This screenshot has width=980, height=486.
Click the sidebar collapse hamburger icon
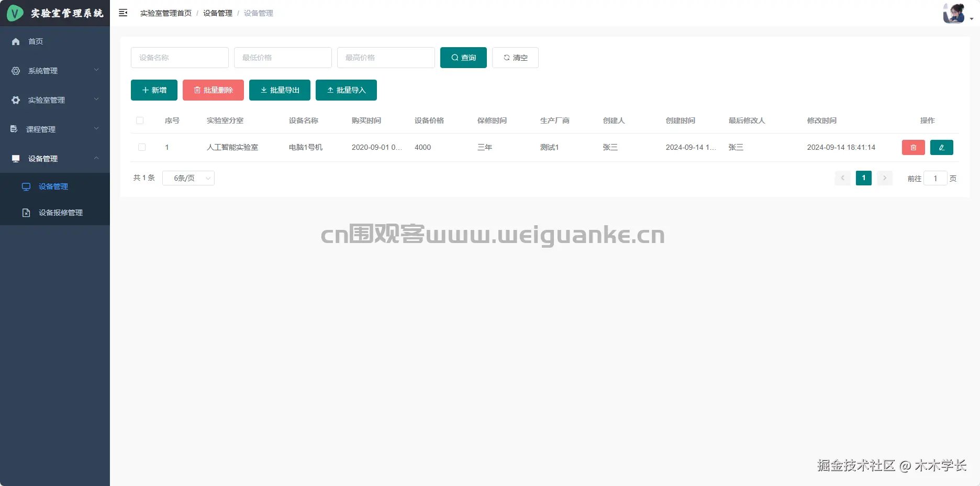[123, 13]
